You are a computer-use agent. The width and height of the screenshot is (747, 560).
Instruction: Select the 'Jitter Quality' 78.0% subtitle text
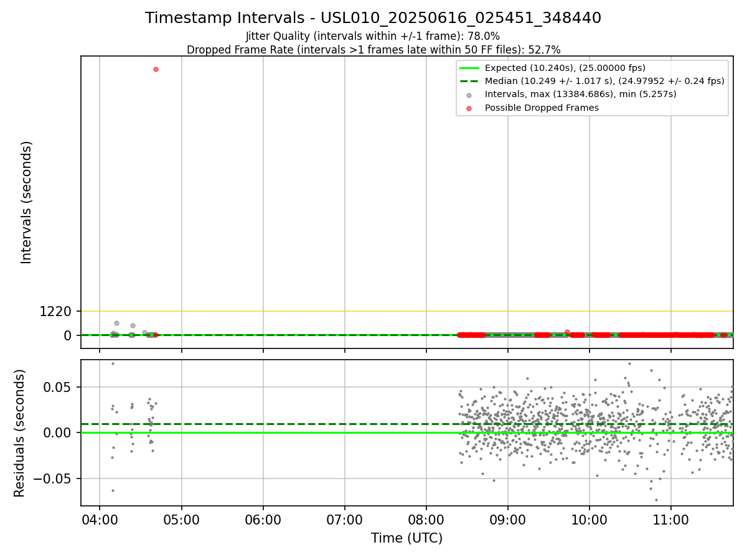coord(373,37)
